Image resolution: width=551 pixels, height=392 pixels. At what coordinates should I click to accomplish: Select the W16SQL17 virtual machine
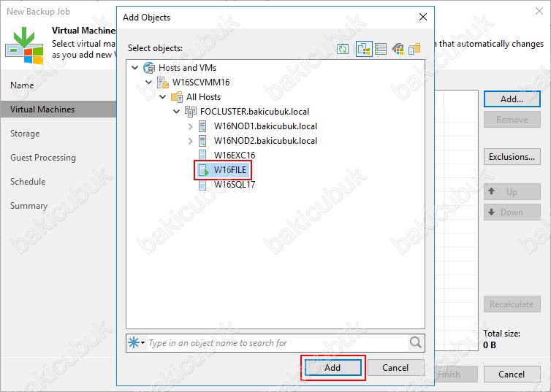(235, 185)
